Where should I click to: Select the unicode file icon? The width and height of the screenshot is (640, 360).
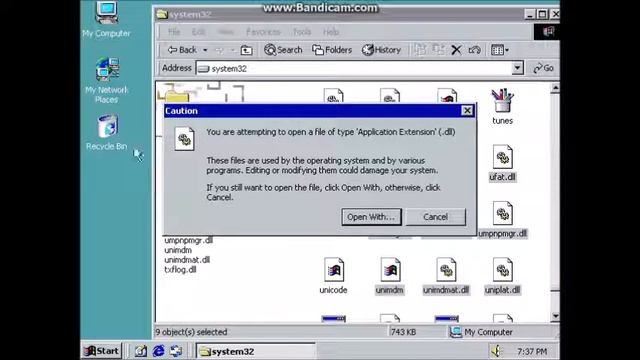pos(333,276)
